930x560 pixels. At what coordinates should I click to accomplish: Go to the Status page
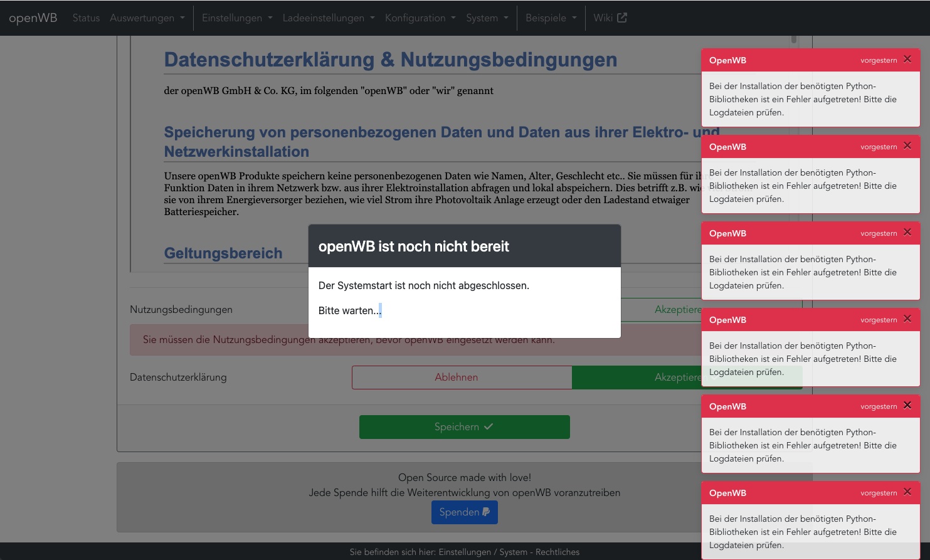click(86, 18)
